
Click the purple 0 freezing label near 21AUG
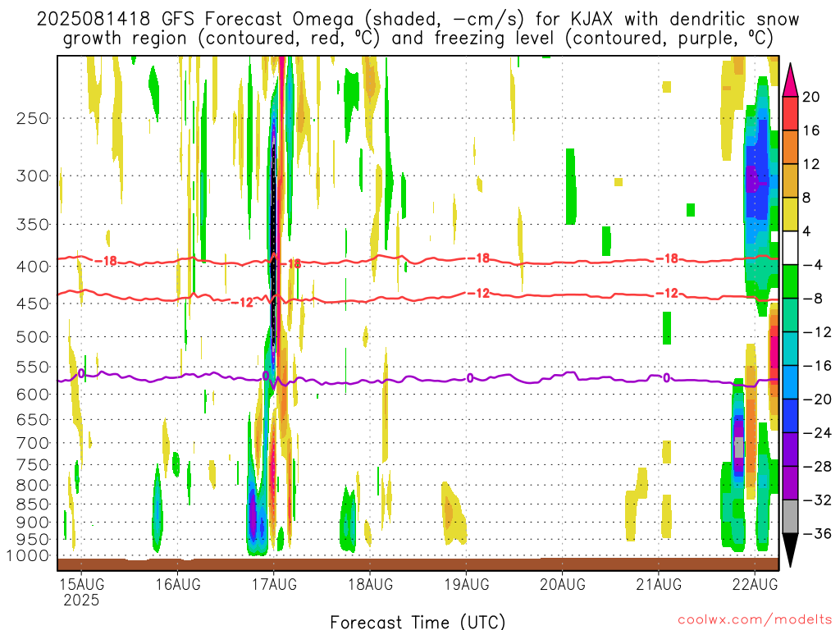(666, 377)
